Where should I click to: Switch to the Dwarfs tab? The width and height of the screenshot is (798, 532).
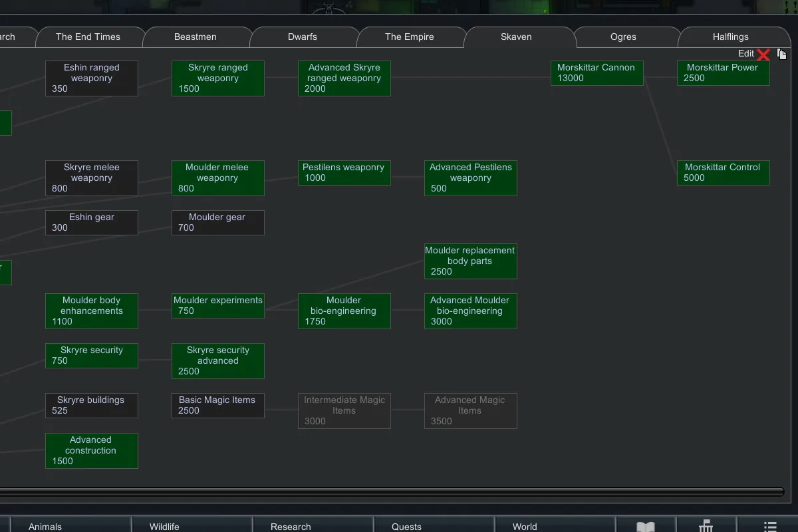tap(303, 37)
